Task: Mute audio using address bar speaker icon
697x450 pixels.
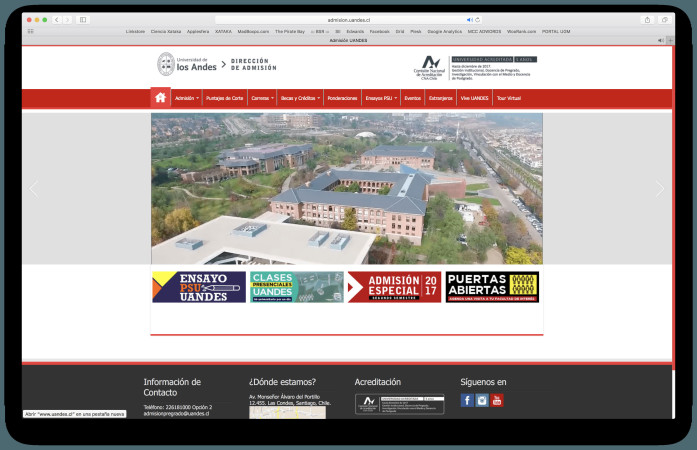Action: pyautogui.click(x=469, y=20)
